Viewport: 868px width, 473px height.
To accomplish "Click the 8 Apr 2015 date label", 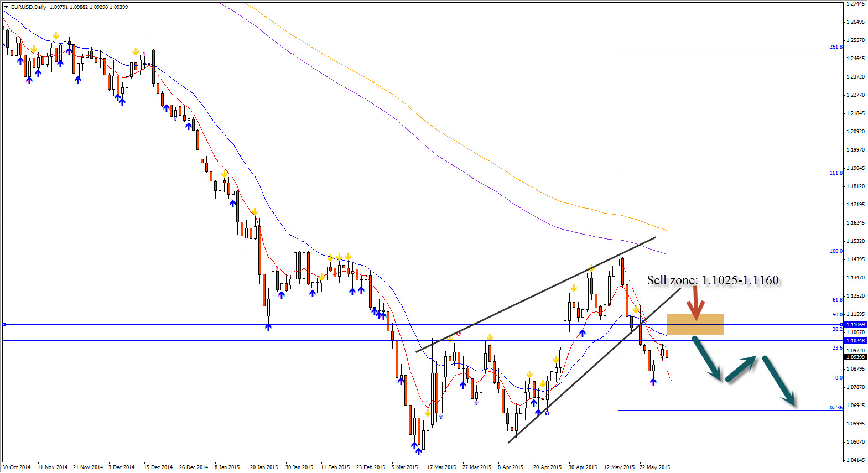I will tap(511, 467).
